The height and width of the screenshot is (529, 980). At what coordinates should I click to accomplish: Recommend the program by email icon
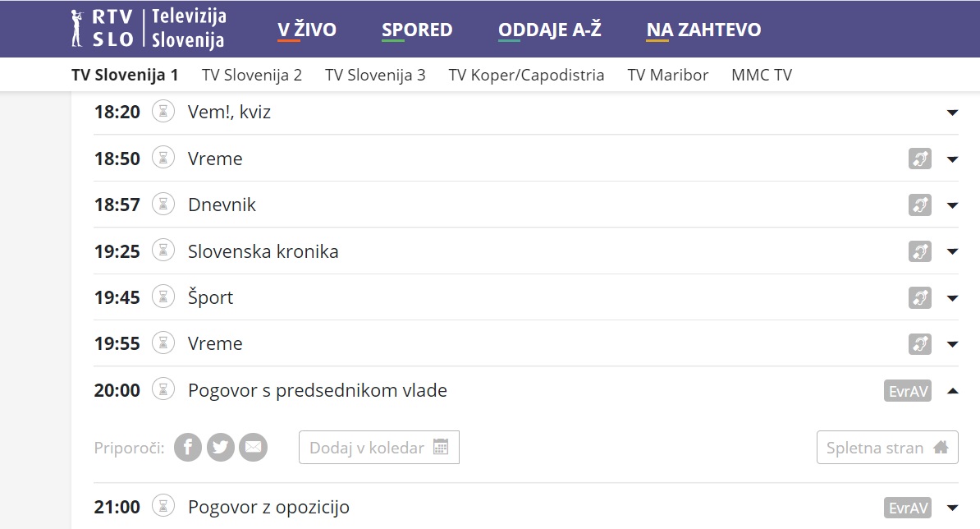pyautogui.click(x=254, y=448)
